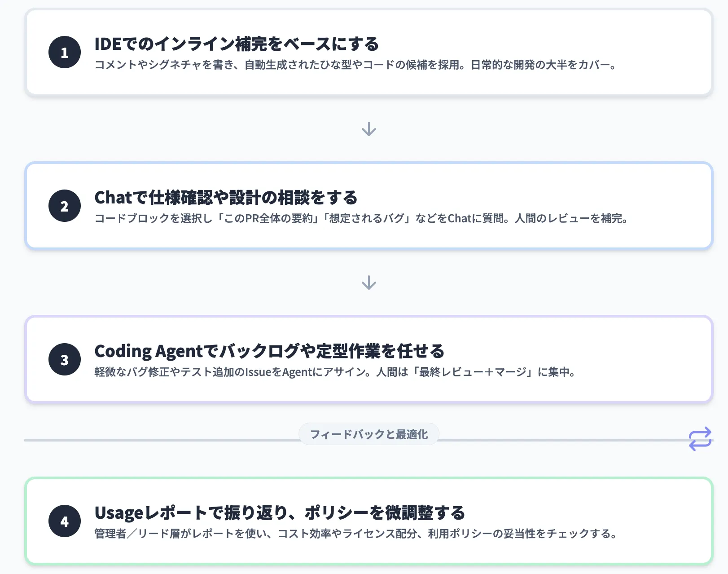This screenshot has height=574, width=728.
Task: Select the フィードバックと最適化 badge
Action: click(369, 434)
